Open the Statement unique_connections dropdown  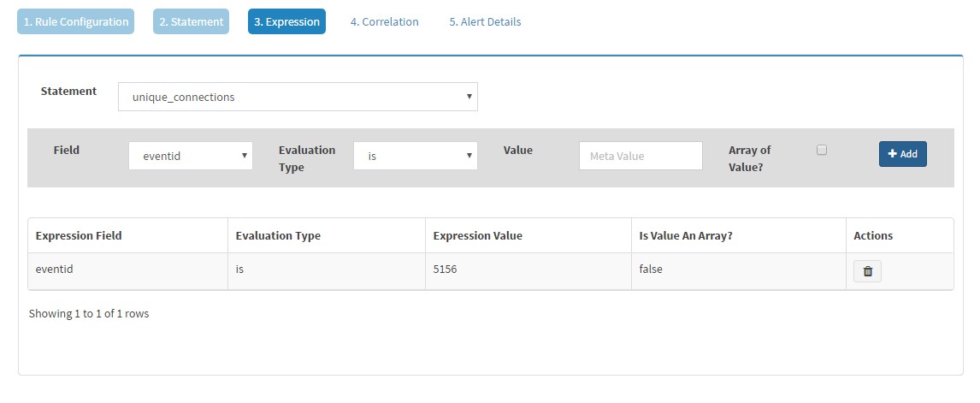click(298, 97)
